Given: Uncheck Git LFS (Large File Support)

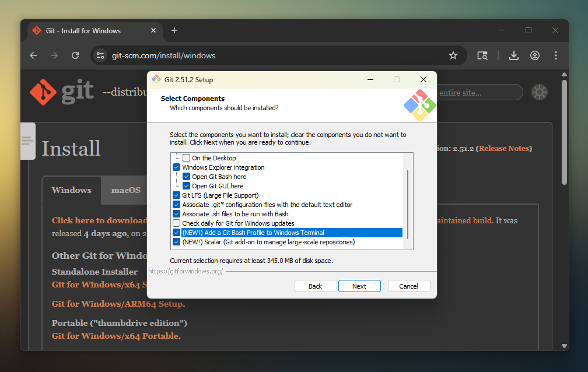Looking at the screenshot, I should click(x=176, y=195).
